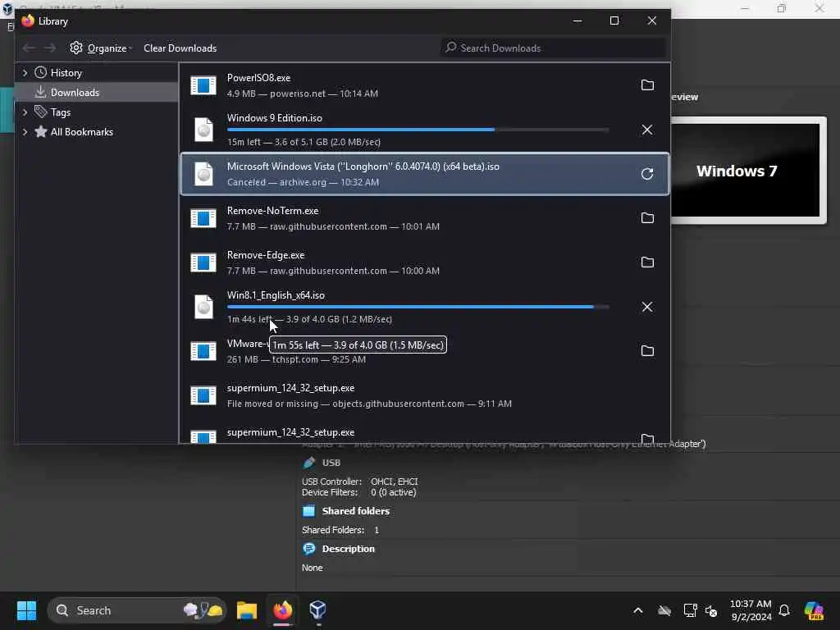The image size is (840, 630).
Task: Show the VMware download in its folder
Action: [x=647, y=351]
